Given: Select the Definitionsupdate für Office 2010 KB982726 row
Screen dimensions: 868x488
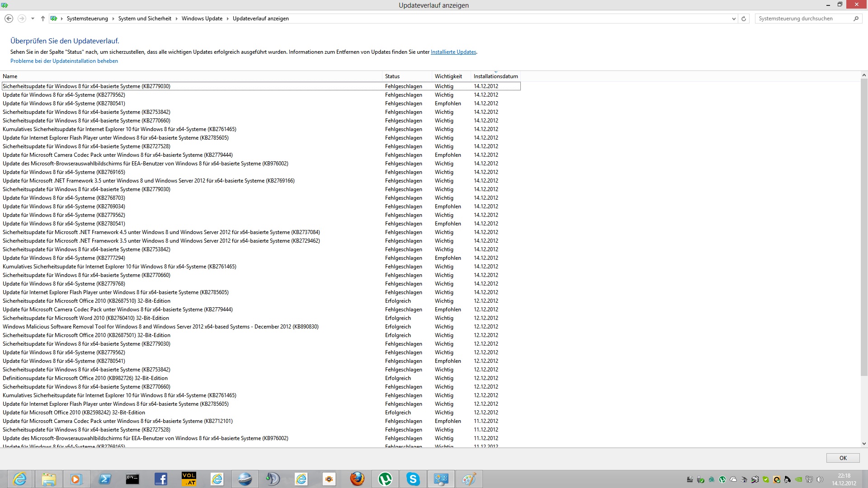Looking at the screenshot, I should (x=261, y=378).
